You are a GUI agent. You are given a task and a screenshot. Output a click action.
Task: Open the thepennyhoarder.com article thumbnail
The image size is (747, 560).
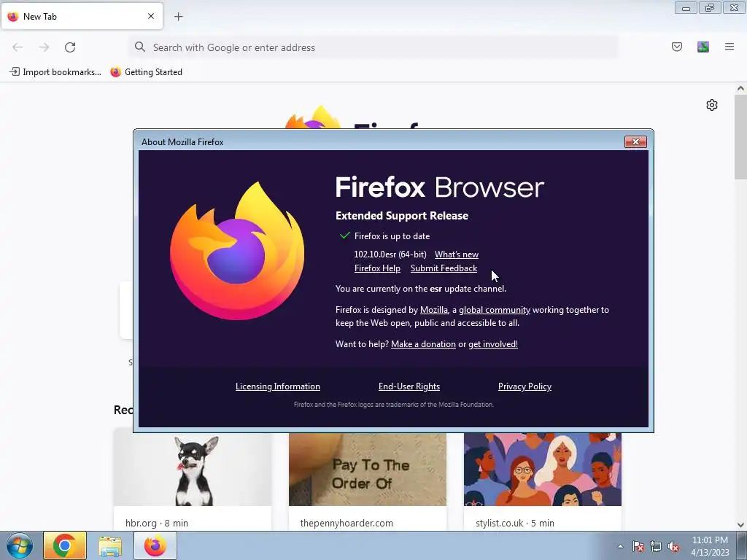click(368, 469)
